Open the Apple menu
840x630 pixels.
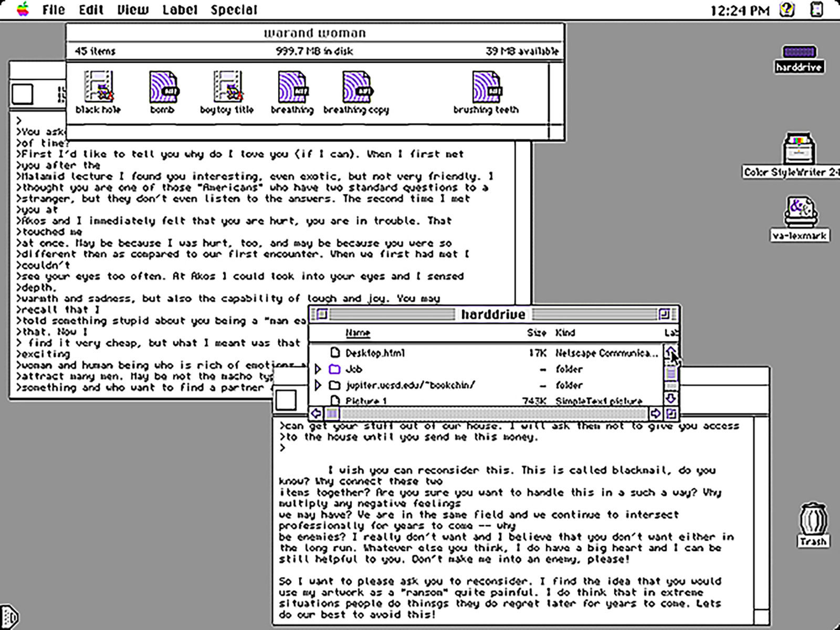point(23,9)
